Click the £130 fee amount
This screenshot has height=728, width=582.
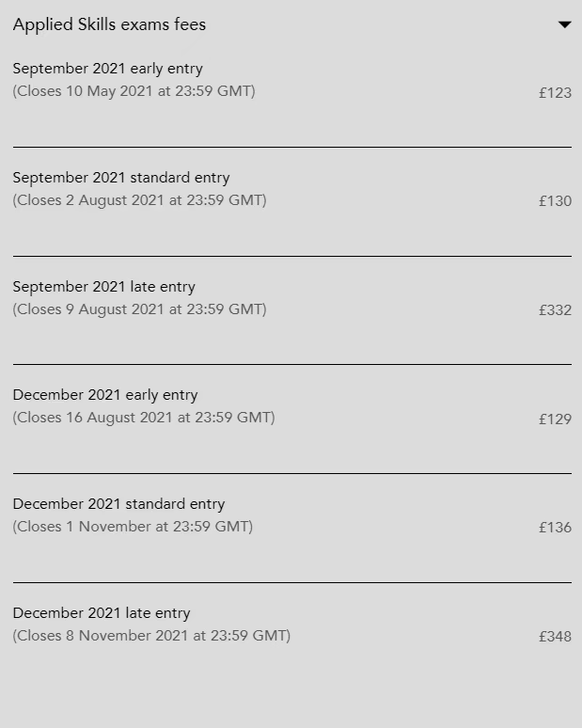(x=555, y=201)
